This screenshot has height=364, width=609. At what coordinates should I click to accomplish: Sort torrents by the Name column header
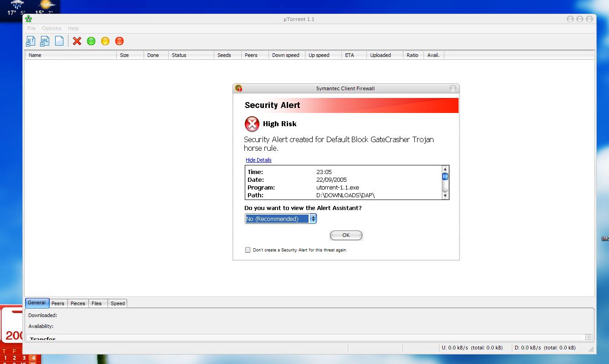[71, 55]
